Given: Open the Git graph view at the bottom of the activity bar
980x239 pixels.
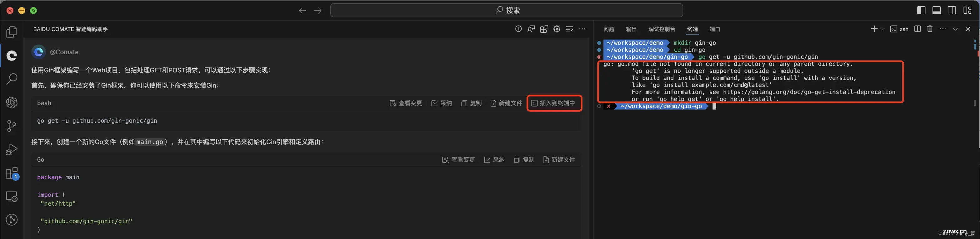Looking at the screenshot, I should point(12,220).
